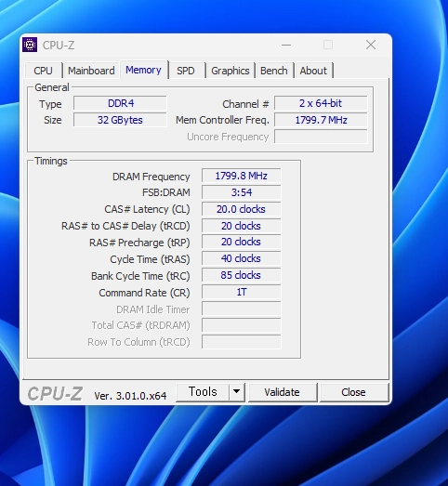
Task: Close the CPU-Z window with X
Action: tap(371, 45)
